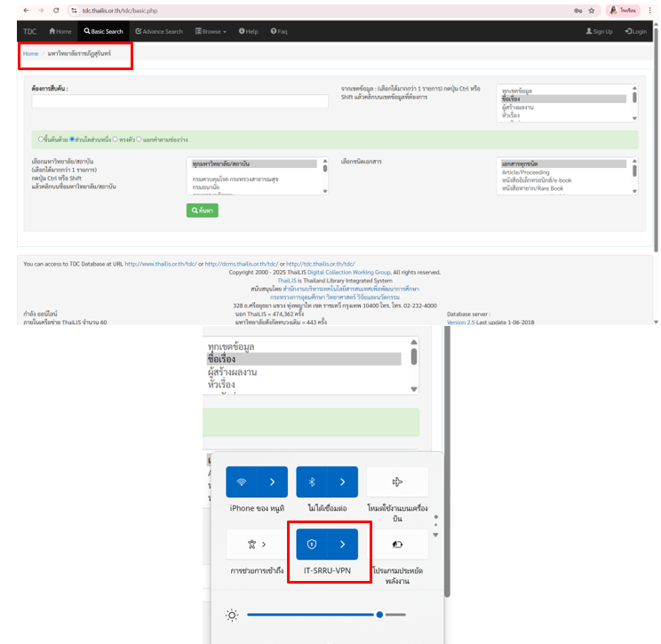The height and width of the screenshot is (644, 661).
Task: Click the brightness slider track
Action: (x=311, y=614)
